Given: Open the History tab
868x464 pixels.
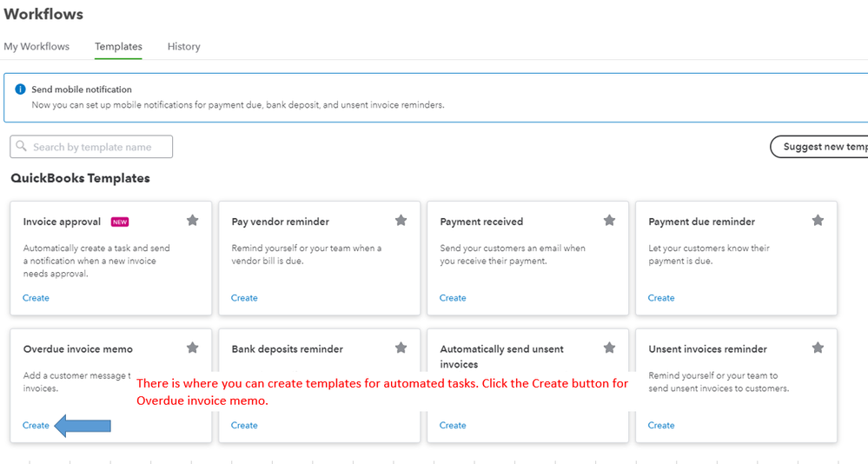Looking at the screenshot, I should click(x=183, y=47).
